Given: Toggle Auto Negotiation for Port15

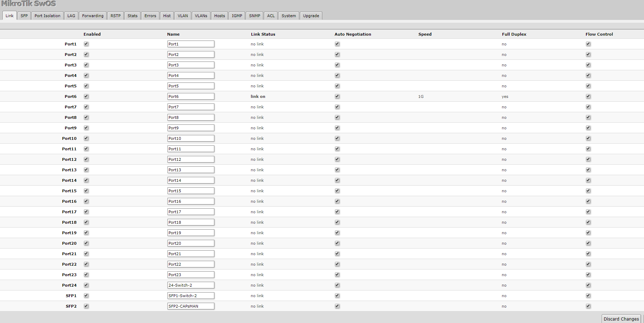Looking at the screenshot, I should pyautogui.click(x=337, y=191).
